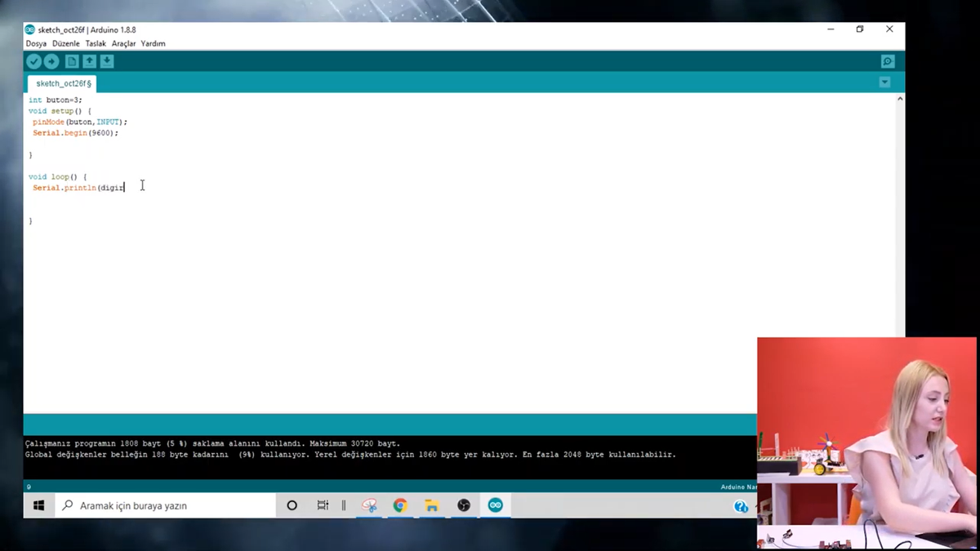Screen dimensions: 980x551
Task: Open File Explorer from the taskbar
Action: coord(431,505)
